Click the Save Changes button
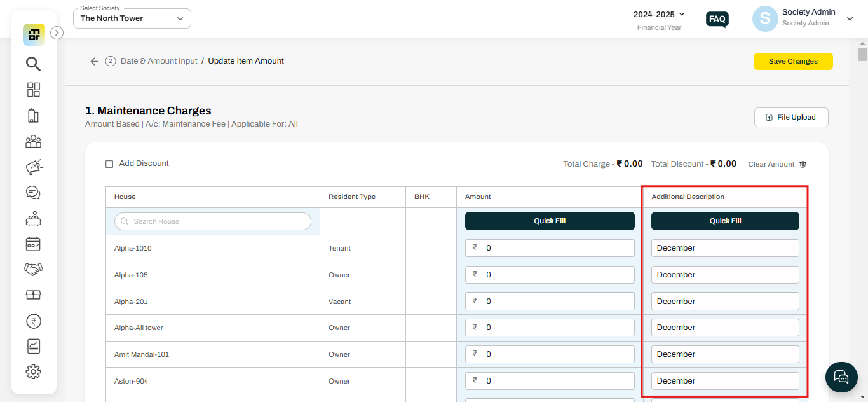868x402 pixels. point(792,61)
